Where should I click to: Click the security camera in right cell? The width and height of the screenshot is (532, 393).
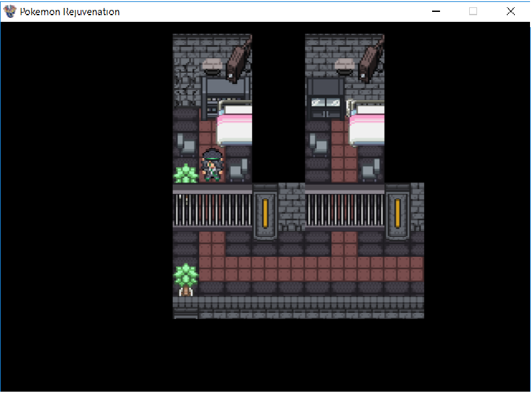371,60
